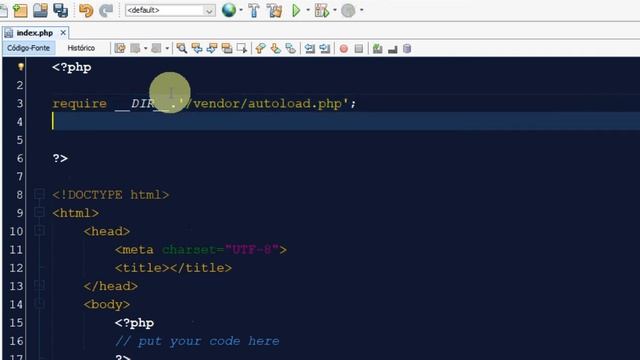Screen dimensions: 640x360
Task: Place cursor on empty line 4
Action: click(x=346, y=122)
